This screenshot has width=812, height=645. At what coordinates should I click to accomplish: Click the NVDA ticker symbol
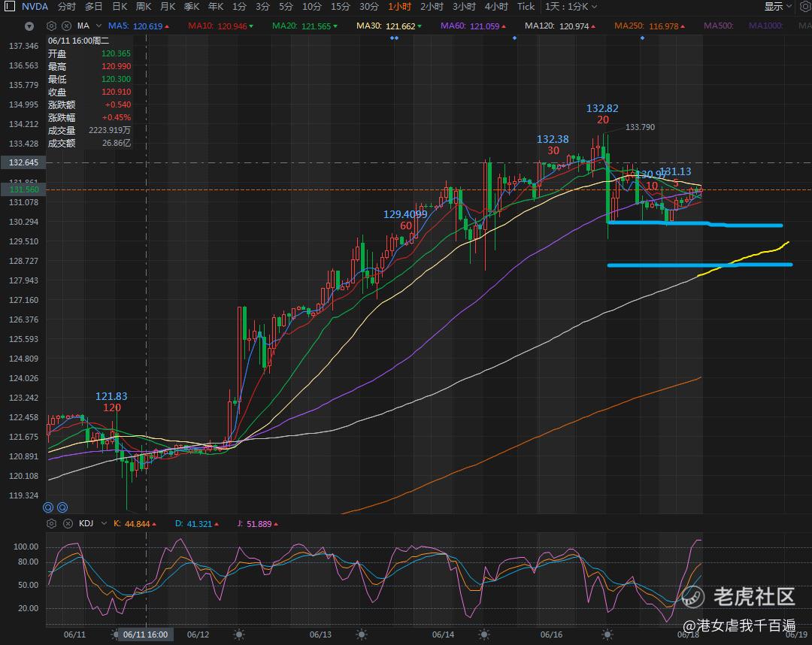point(35,7)
